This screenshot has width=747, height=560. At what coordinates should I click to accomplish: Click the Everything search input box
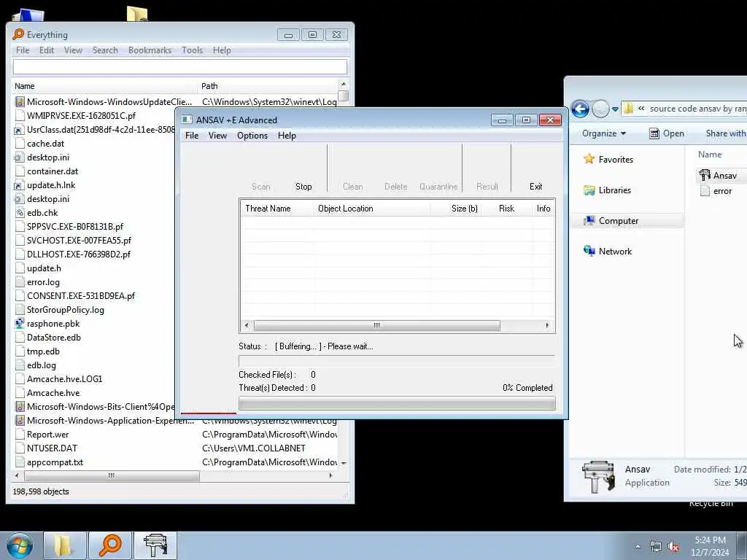point(179,67)
